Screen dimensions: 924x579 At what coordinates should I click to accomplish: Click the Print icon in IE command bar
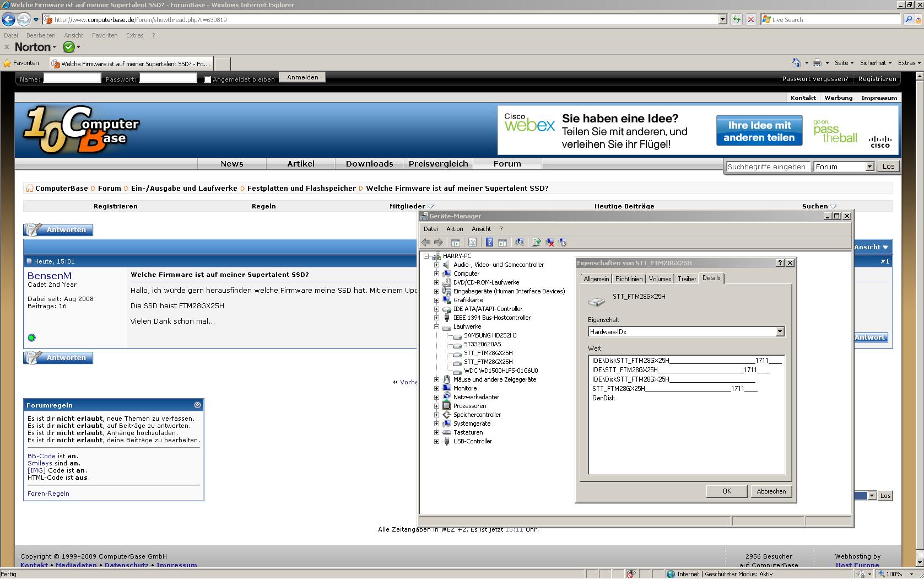pos(817,63)
